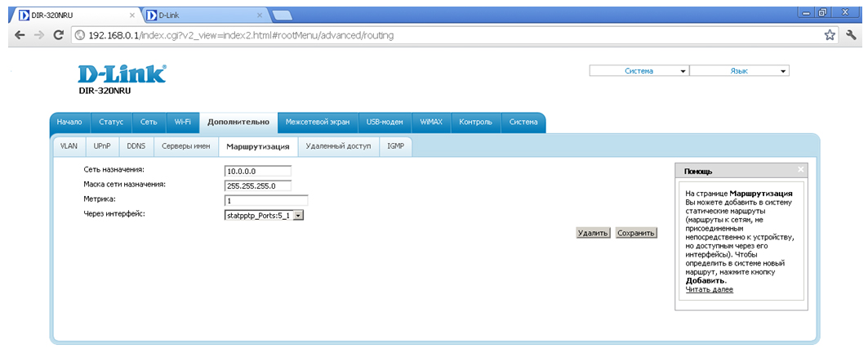
Task: Follow the Читать далее link
Action: (x=709, y=289)
